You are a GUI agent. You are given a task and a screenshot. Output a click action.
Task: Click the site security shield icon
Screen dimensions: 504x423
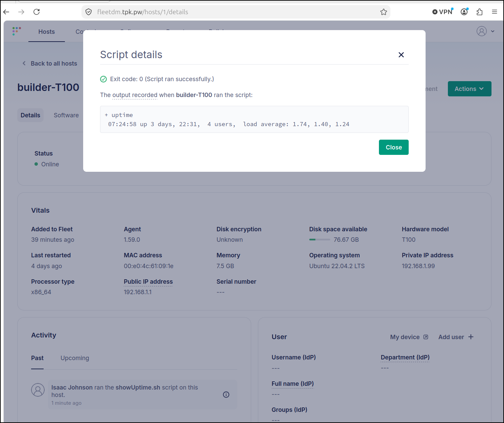click(x=89, y=12)
